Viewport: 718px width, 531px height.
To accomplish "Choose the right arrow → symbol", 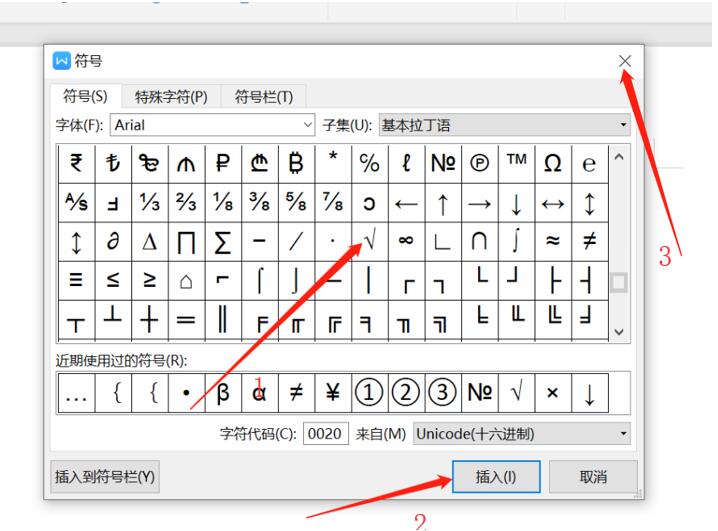I will click(x=479, y=203).
